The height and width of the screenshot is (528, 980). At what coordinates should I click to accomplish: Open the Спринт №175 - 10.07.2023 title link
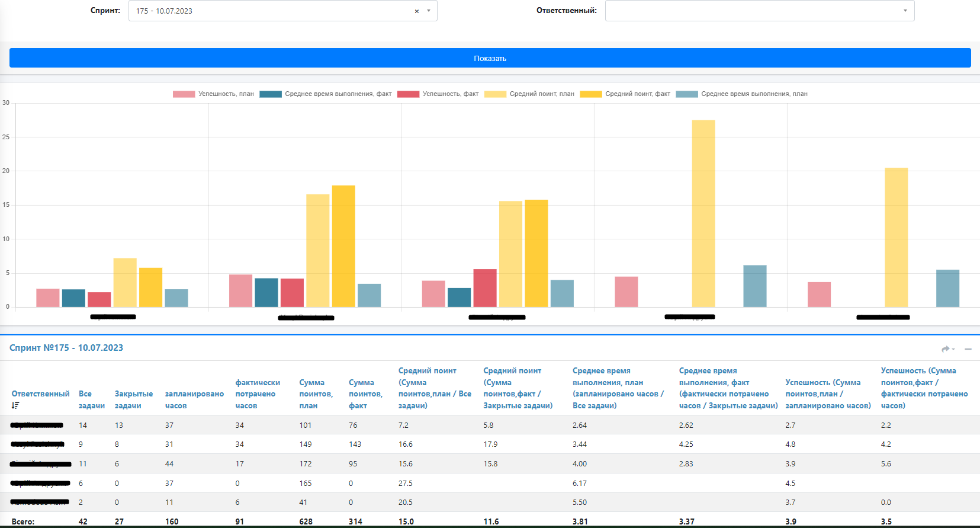(x=66, y=348)
